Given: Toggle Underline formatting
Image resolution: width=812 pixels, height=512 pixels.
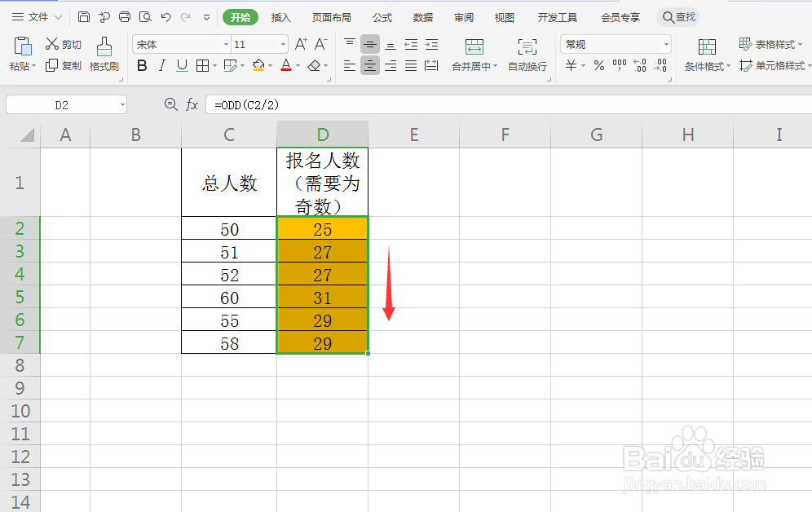Looking at the screenshot, I should point(182,66).
